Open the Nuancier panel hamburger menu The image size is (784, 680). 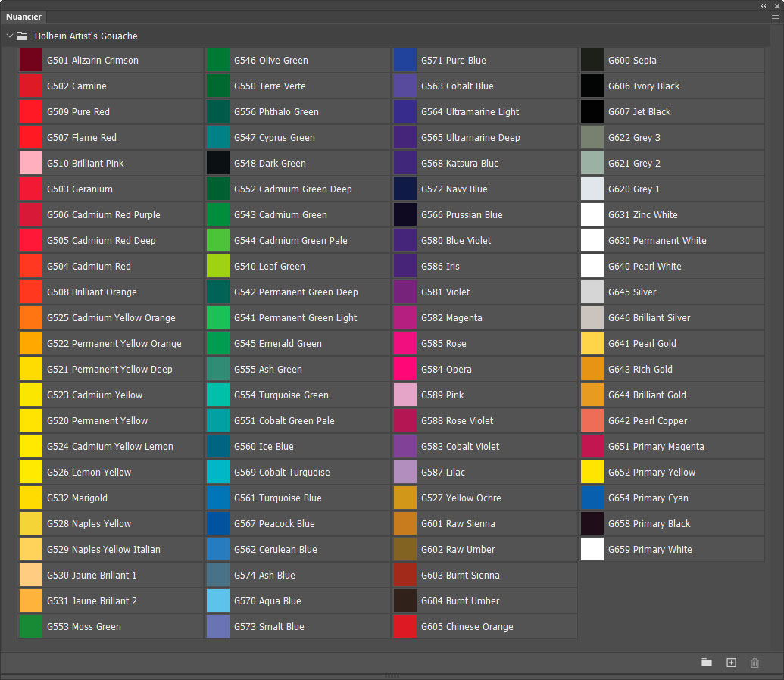coord(775,16)
